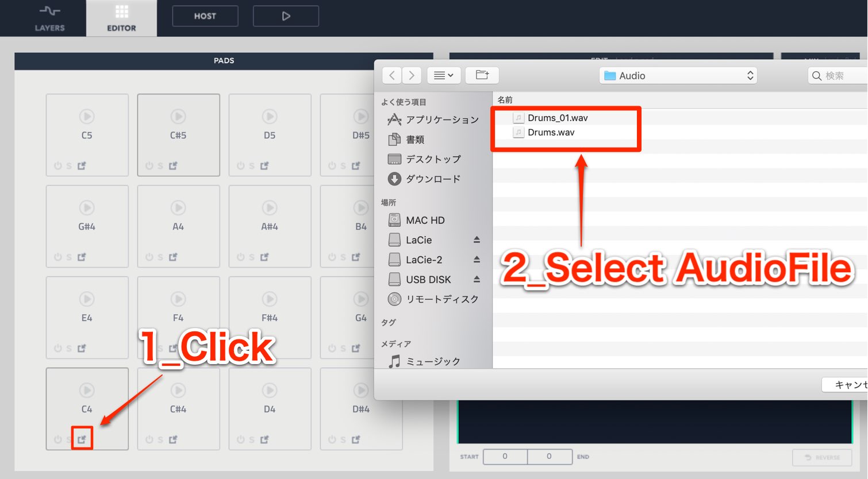Open the load sample icon on the C5 pad

click(x=82, y=165)
